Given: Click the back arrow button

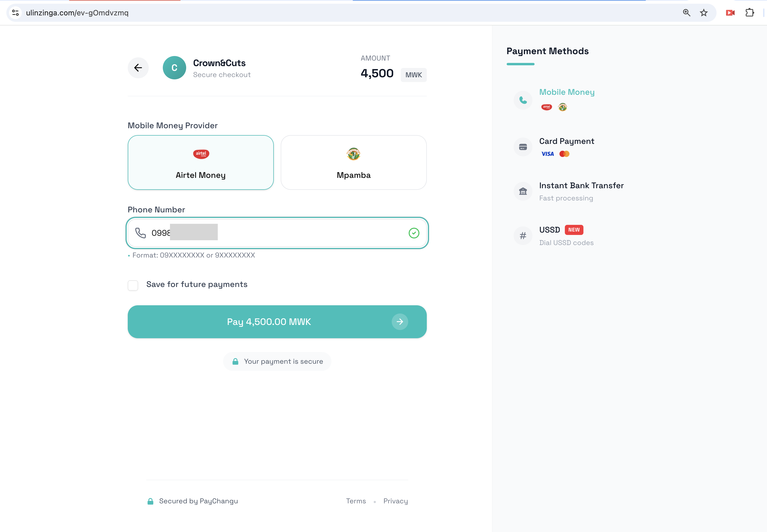Looking at the screenshot, I should 138,68.
